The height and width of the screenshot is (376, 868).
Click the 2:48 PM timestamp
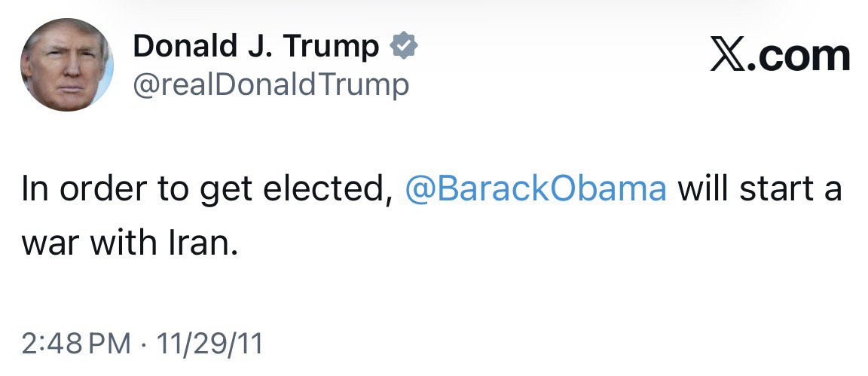coord(75,344)
